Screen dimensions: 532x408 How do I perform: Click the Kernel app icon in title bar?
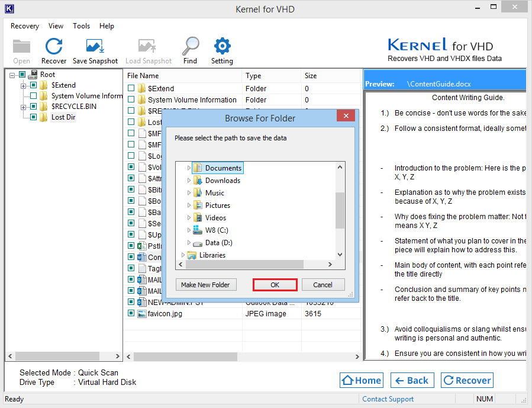[x=9, y=8]
